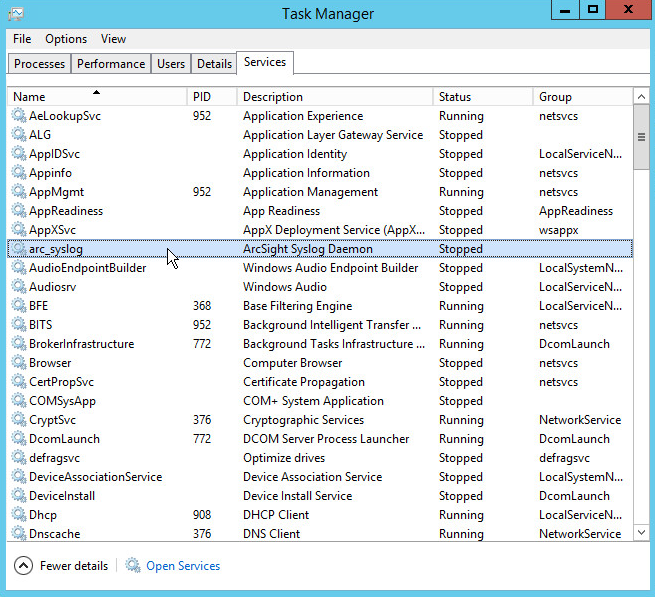Click the Open Services link
Viewport: 655px width, 597px height.
tap(183, 566)
